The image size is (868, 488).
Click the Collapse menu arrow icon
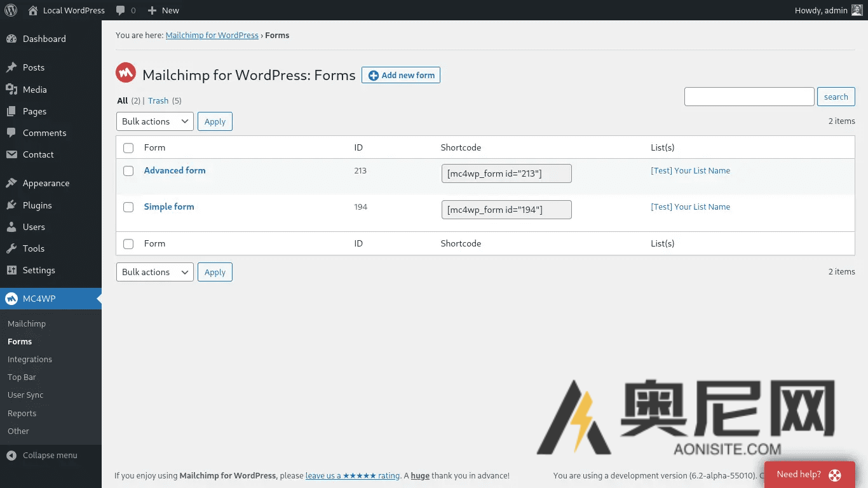(11, 456)
